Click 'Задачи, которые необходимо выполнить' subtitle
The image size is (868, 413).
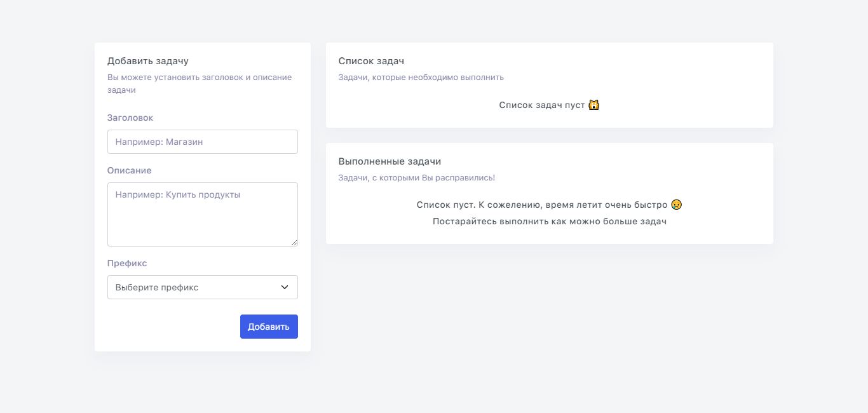tap(421, 78)
